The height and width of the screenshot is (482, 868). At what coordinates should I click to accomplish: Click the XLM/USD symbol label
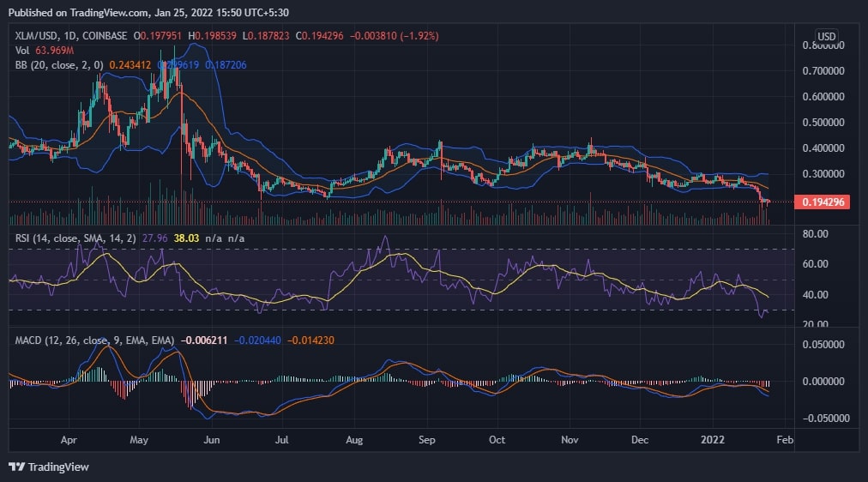point(37,36)
